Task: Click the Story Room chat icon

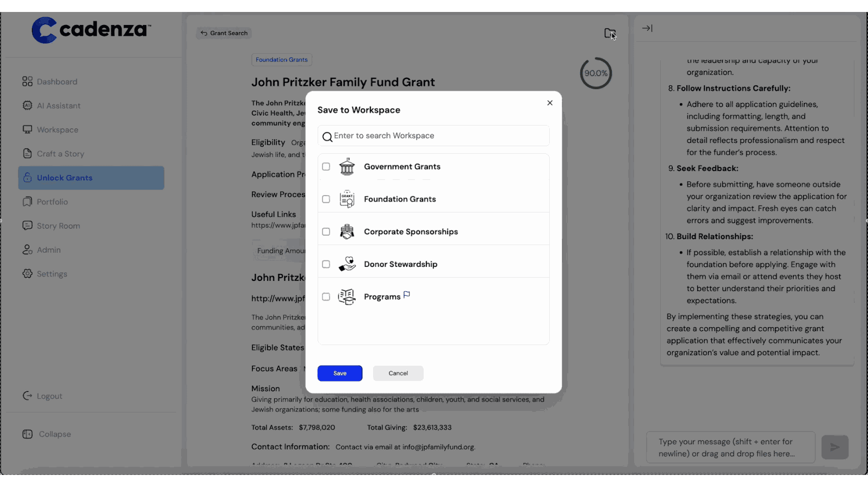Action: click(x=27, y=226)
